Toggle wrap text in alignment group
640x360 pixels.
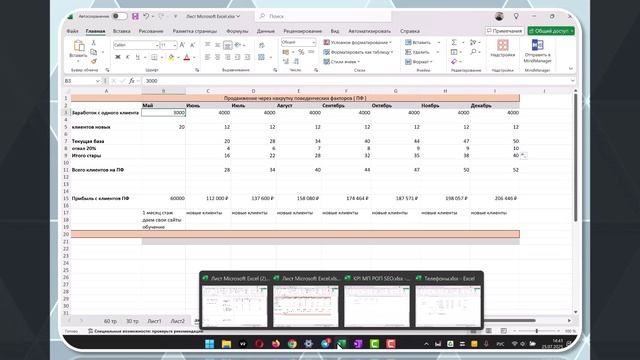click(x=261, y=45)
